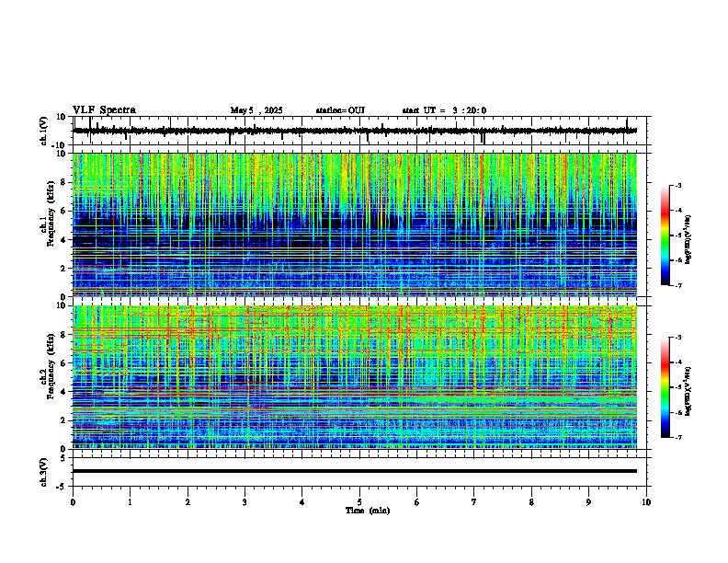Click the ch.1 spectrogram plot
The height and width of the screenshot is (563, 728).
(x=355, y=224)
